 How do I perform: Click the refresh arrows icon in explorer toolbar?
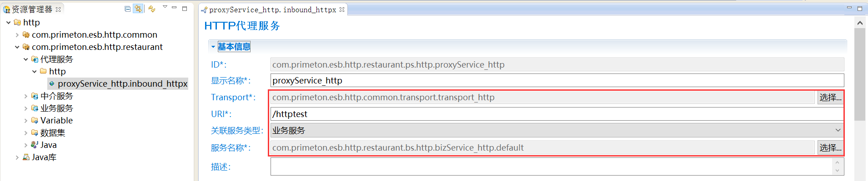click(x=152, y=9)
